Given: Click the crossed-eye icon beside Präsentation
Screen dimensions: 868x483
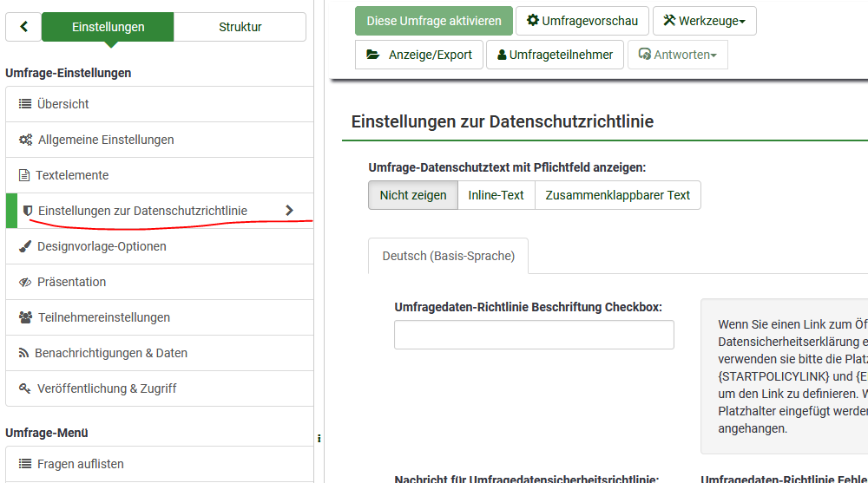Looking at the screenshot, I should tap(25, 282).
